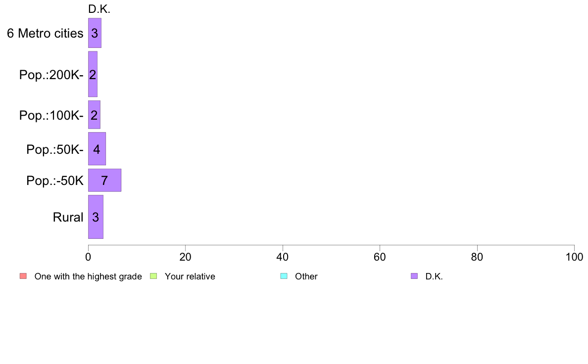
Task: Click the 'Pop.:200K-' category label
Action: 51,75
